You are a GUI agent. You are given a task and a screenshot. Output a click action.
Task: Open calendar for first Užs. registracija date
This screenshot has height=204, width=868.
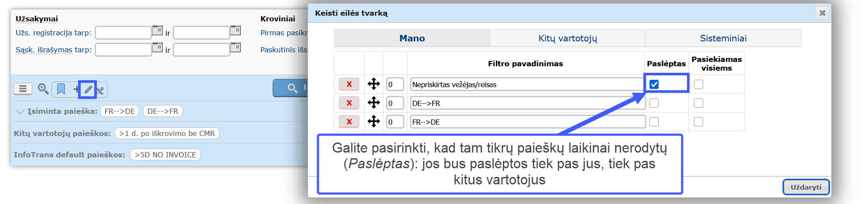(157, 31)
